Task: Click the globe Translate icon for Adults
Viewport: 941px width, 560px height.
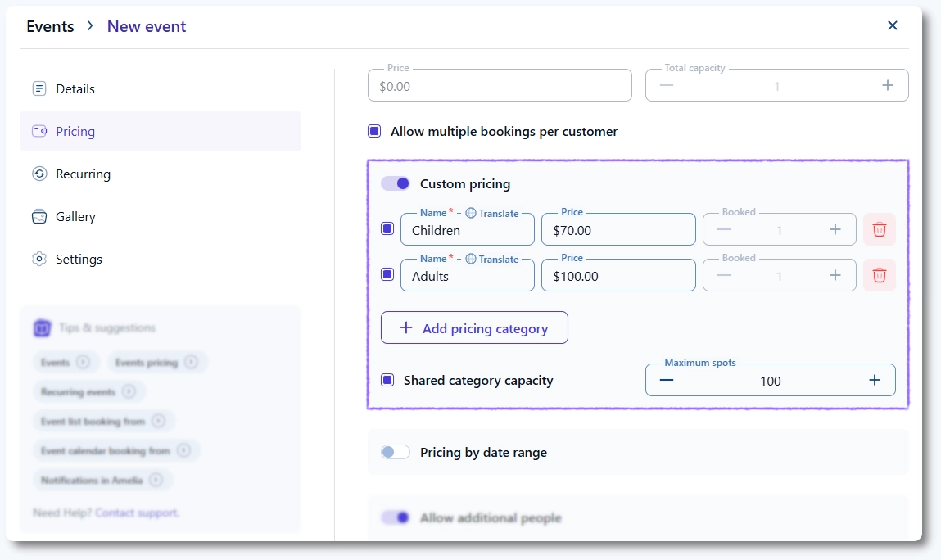Action: pyautogui.click(x=471, y=259)
